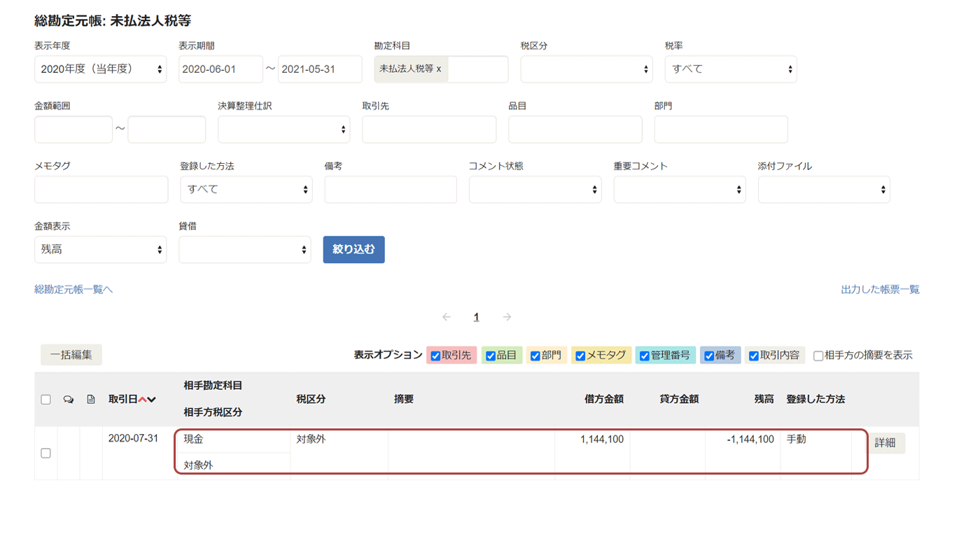Enable 相手方の摘要を表示 checkbox
This screenshot has height=560, width=980.
tap(818, 356)
